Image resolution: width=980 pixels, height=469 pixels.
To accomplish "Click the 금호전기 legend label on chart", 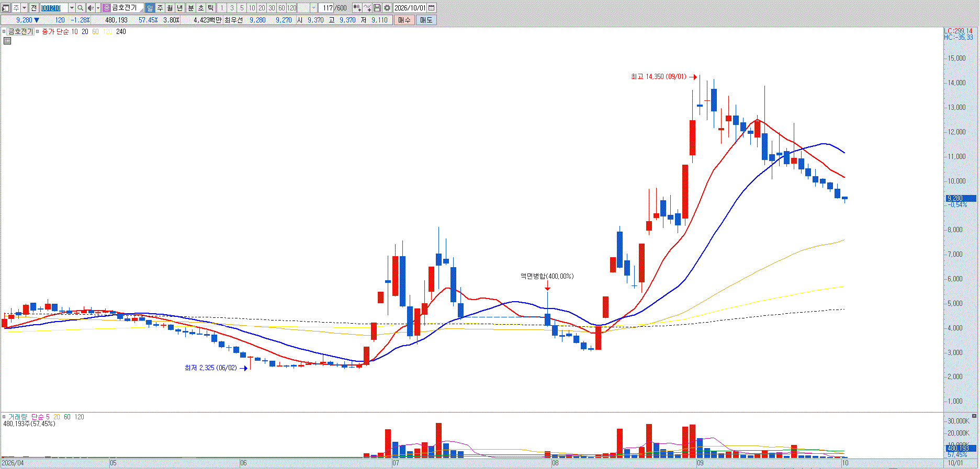I will [20, 32].
